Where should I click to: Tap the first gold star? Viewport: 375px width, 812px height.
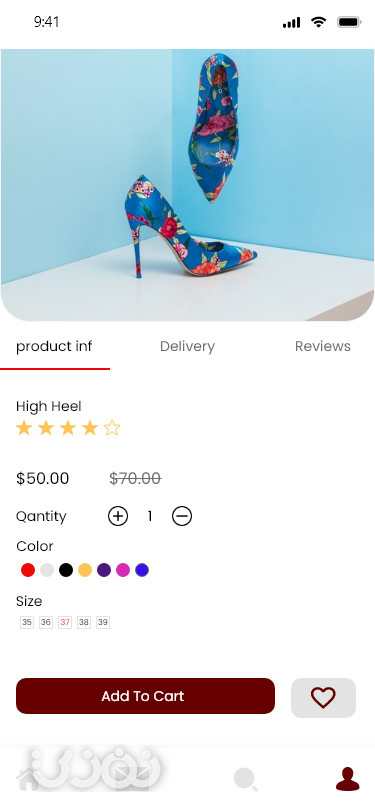(x=24, y=428)
